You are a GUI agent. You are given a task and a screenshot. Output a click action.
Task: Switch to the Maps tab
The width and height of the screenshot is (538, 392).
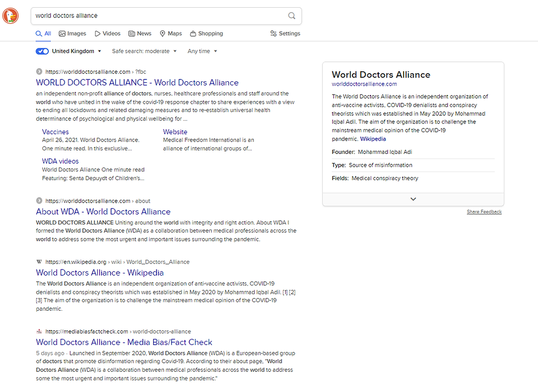coord(171,33)
